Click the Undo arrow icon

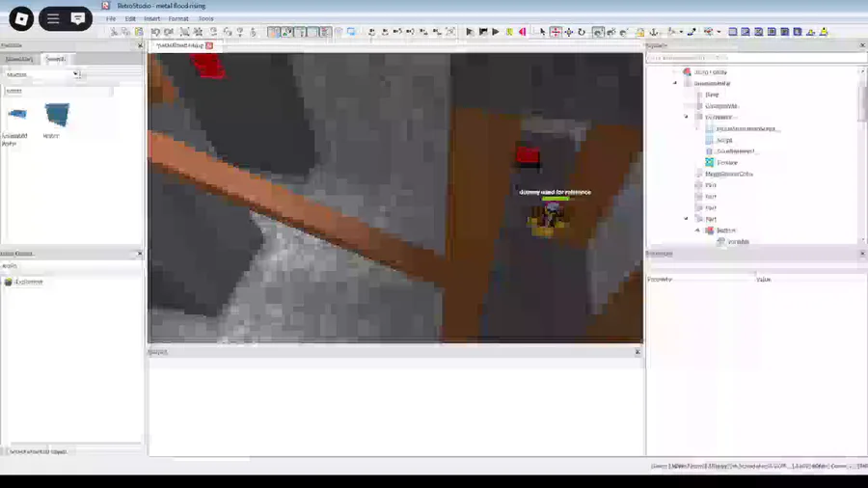point(155,32)
